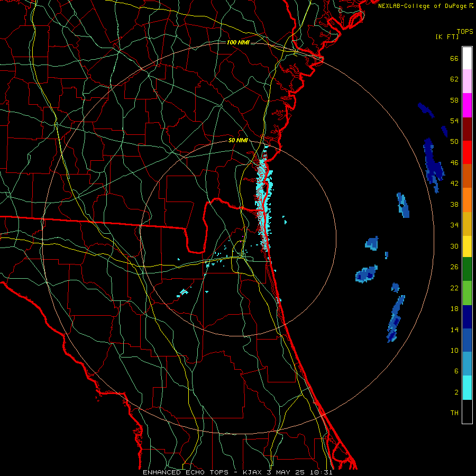Image resolution: width=476 pixels, height=476 pixels.
Task: Click the legend value "38"
Action: click(454, 205)
